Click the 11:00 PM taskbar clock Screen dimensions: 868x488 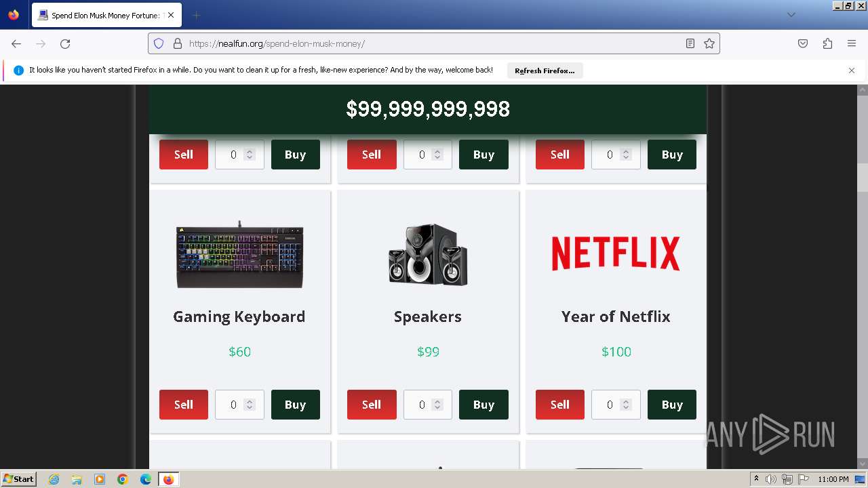pyautogui.click(x=833, y=479)
